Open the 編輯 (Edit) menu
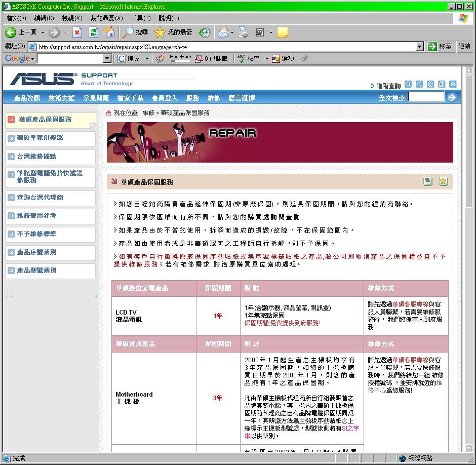 point(44,18)
